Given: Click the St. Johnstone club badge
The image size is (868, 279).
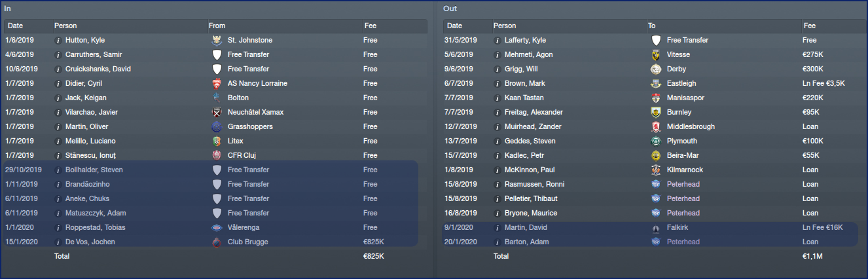Looking at the screenshot, I should [x=217, y=40].
